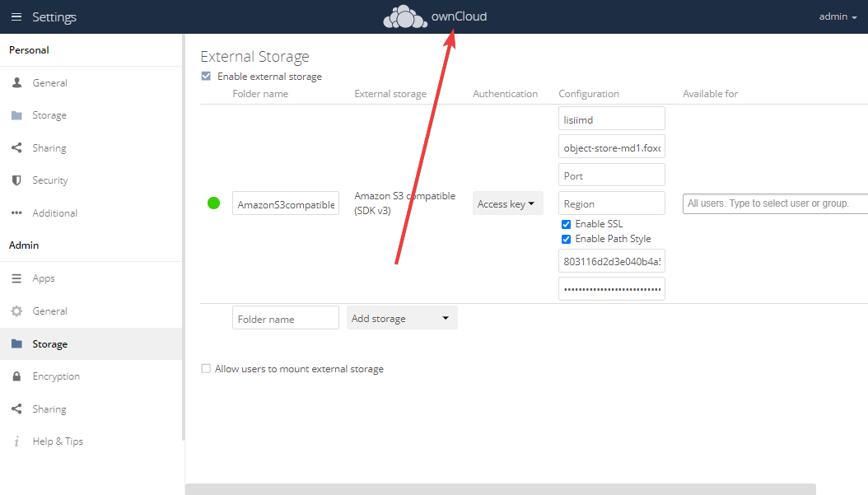The width and height of the screenshot is (868, 495).
Task: Click the Personal General person icon
Action: [x=16, y=83]
